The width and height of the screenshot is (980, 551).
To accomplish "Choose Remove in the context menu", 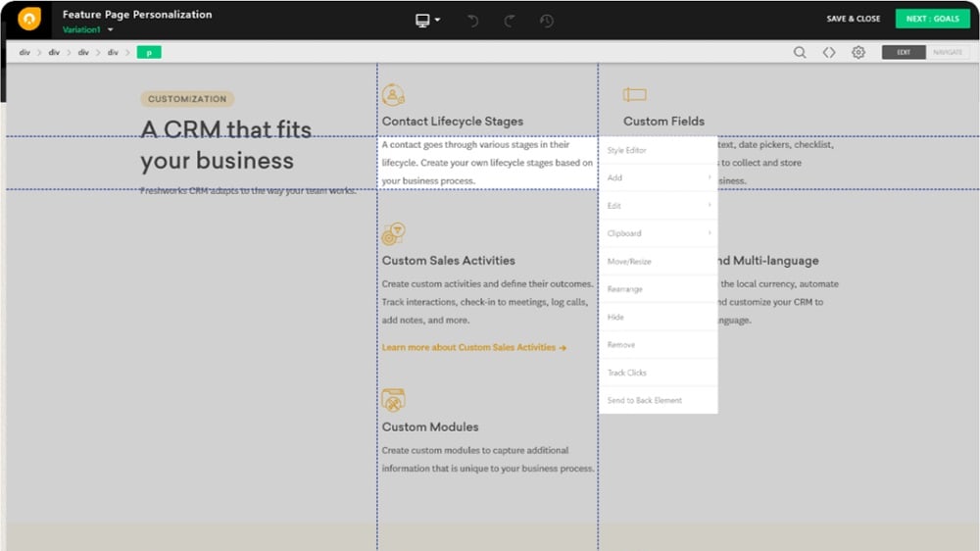I will pos(659,344).
